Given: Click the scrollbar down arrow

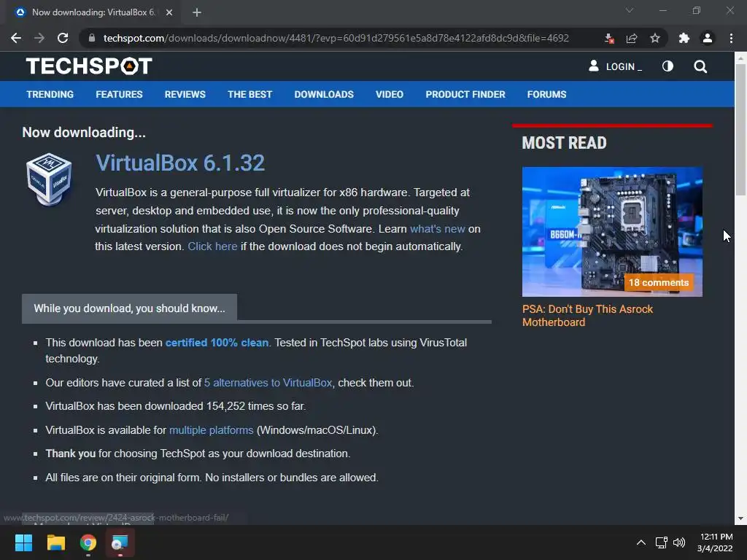Looking at the screenshot, I should 740,518.
